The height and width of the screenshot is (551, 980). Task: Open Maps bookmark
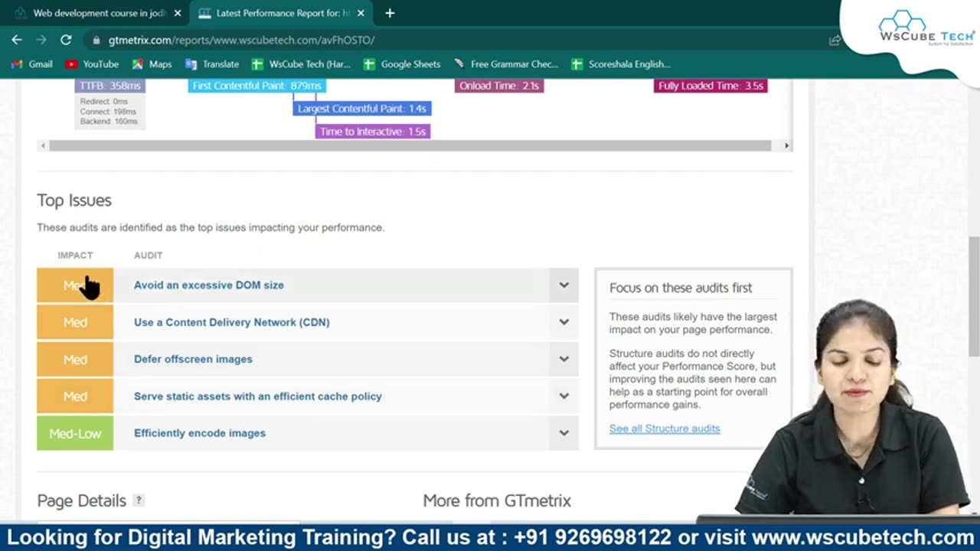tap(152, 64)
